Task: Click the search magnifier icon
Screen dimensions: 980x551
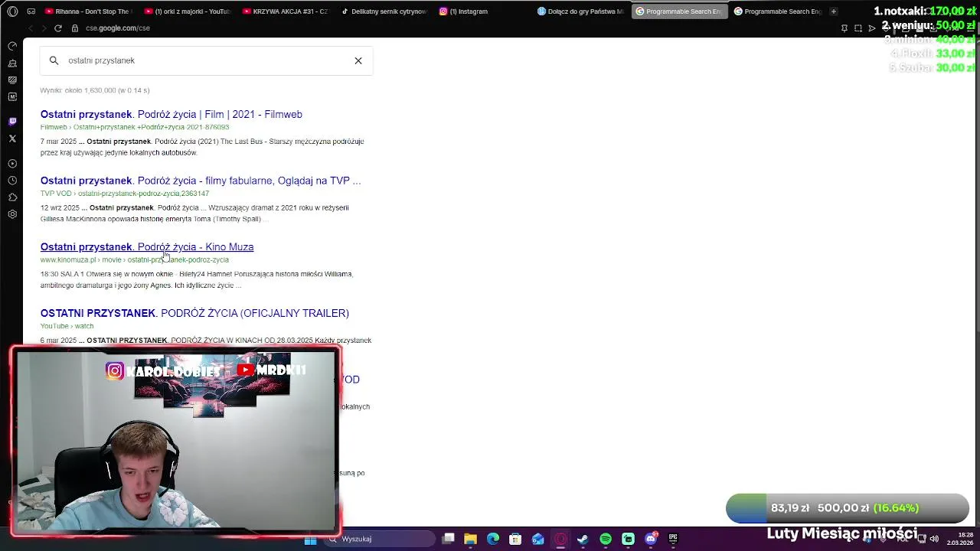Action: (54, 60)
